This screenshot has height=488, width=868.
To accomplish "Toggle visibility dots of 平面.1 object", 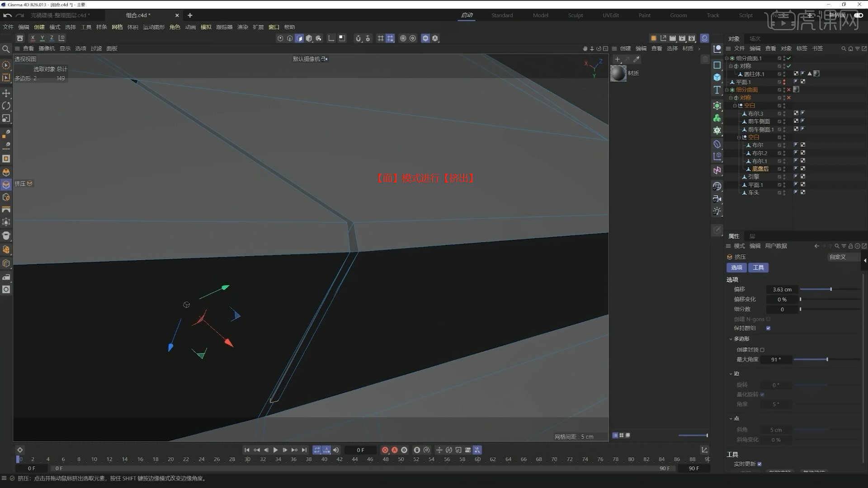I will (x=784, y=82).
